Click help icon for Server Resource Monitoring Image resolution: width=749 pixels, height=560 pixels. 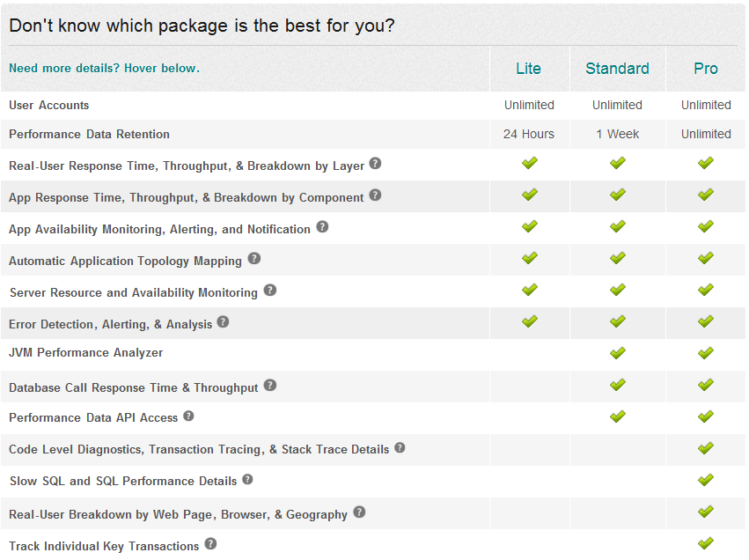tap(270, 291)
